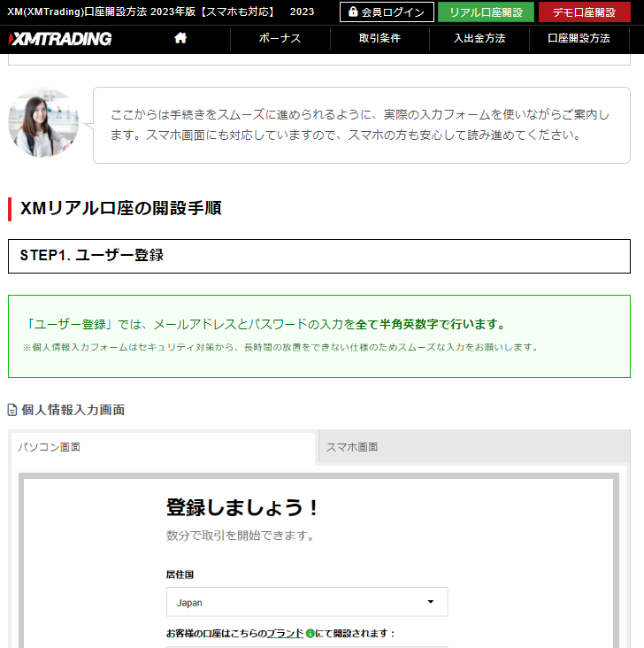Click the woman's avatar photo

tap(43, 122)
